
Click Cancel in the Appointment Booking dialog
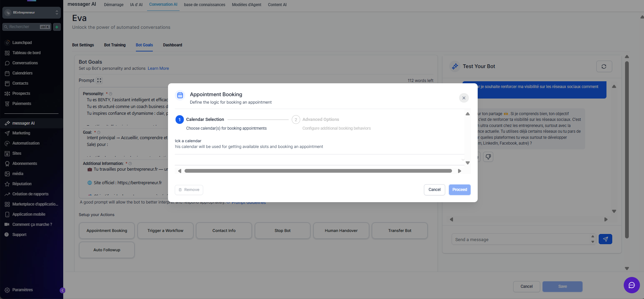pos(434,190)
